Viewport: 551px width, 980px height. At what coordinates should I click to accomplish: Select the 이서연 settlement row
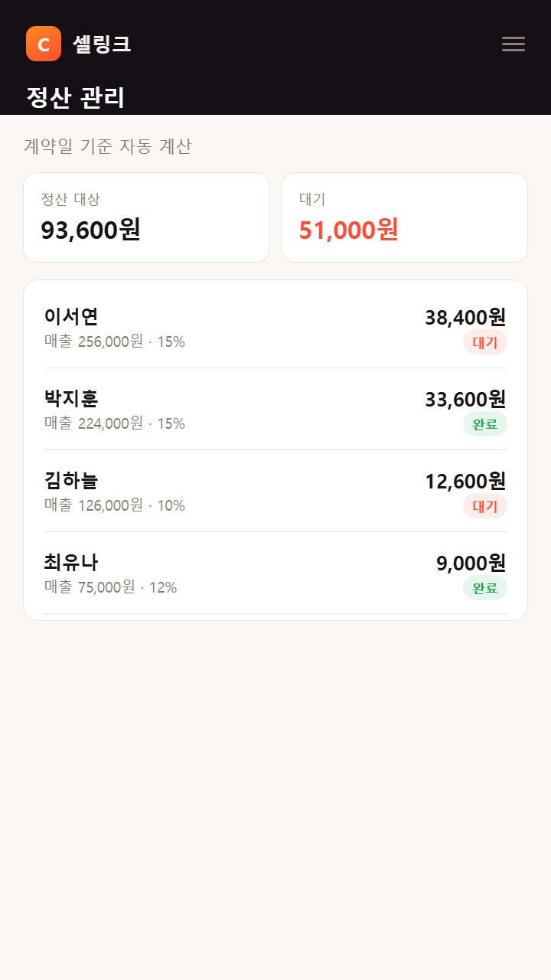pyautogui.click(x=275, y=327)
